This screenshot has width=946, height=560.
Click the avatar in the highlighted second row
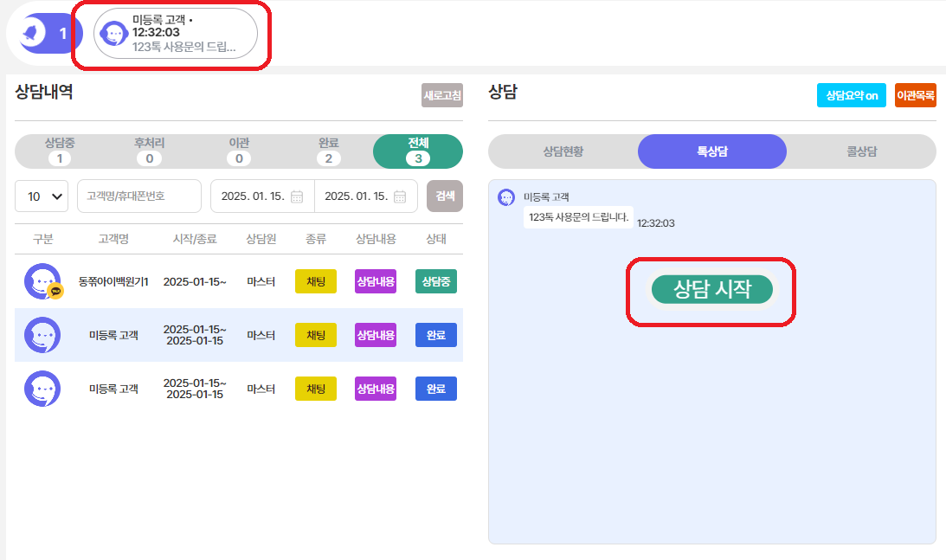(x=42, y=335)
